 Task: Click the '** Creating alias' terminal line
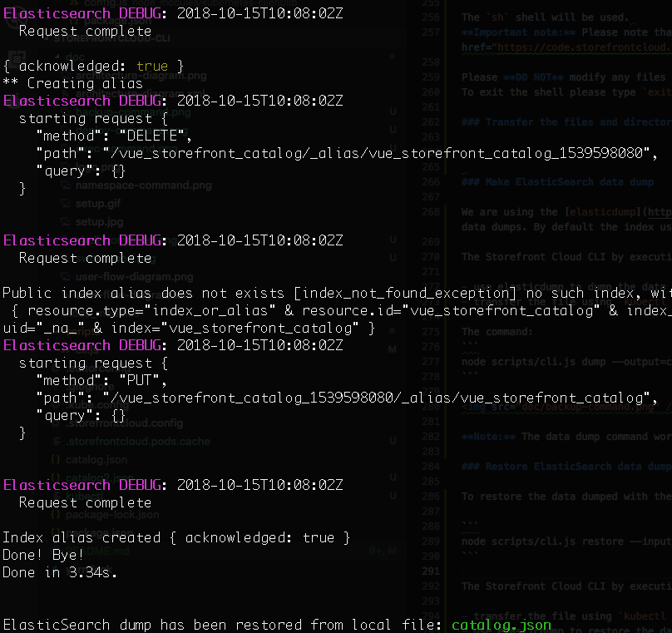click(x=73, y=83)
